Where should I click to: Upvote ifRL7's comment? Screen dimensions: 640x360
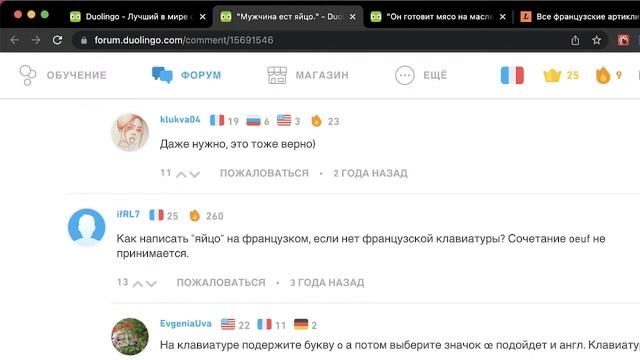(x=138, y=284)
